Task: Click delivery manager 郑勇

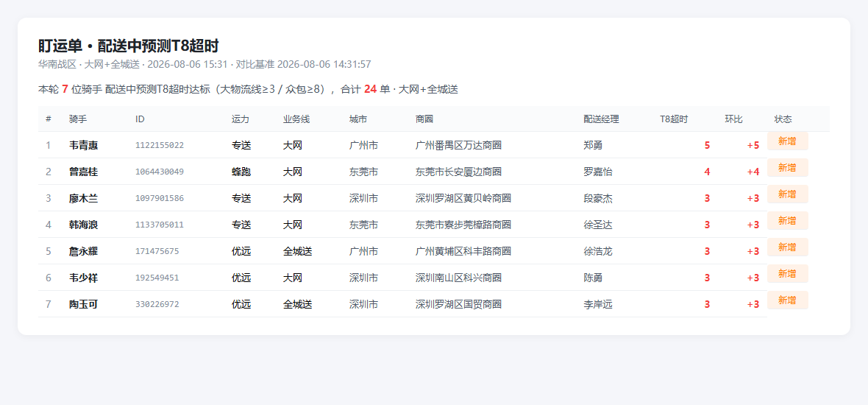Action: [593, 146]
